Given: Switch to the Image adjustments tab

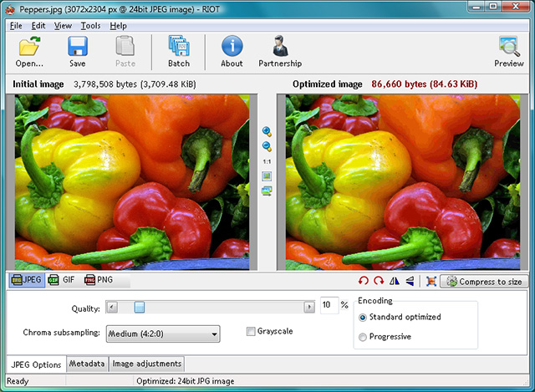Looking at the screenshot, I should pos(147,364).
